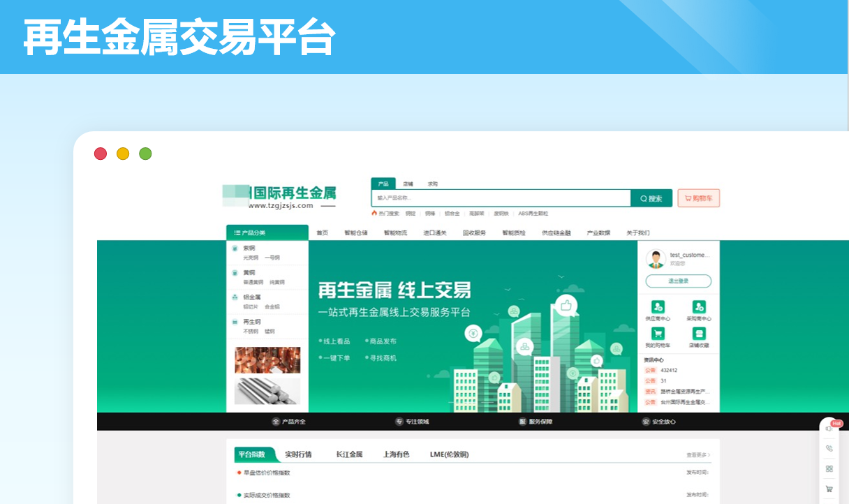The image size is (849, 504).
Task: Click the 搜索 search button
Action: [651, 198]
